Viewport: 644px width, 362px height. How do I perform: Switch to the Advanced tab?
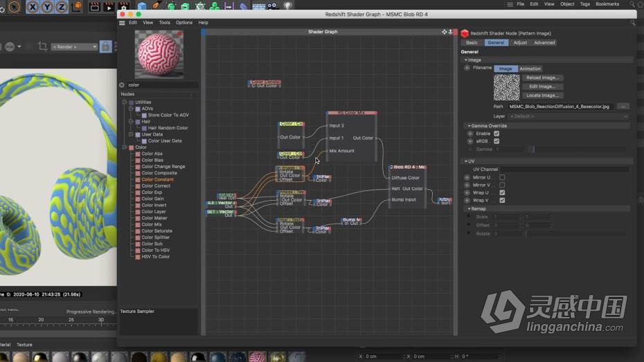click(544, 43)
